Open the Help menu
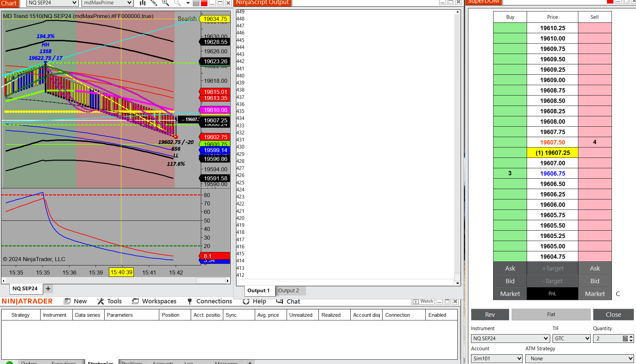The height and width of the screenshot is (364, 636). (259, 301)
